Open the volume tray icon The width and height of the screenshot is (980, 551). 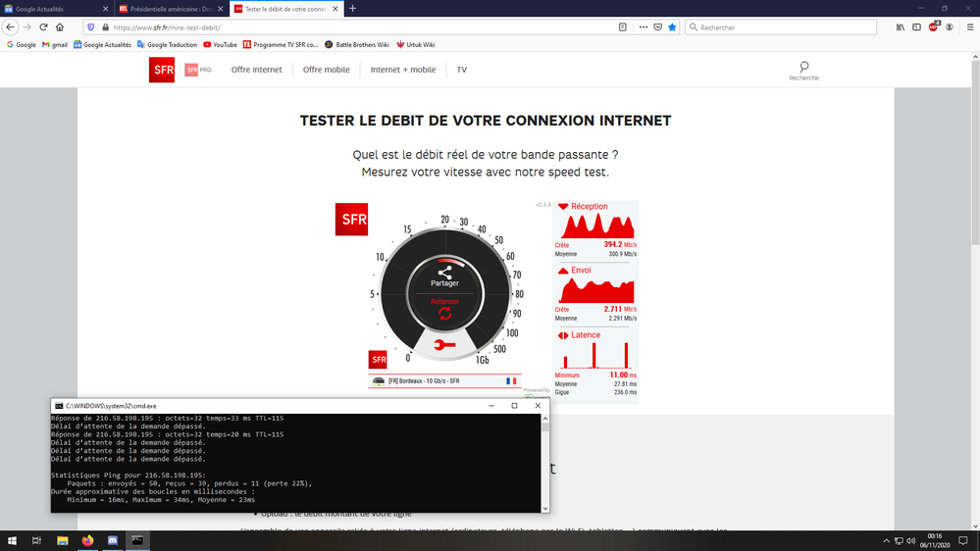pos(910,541)
